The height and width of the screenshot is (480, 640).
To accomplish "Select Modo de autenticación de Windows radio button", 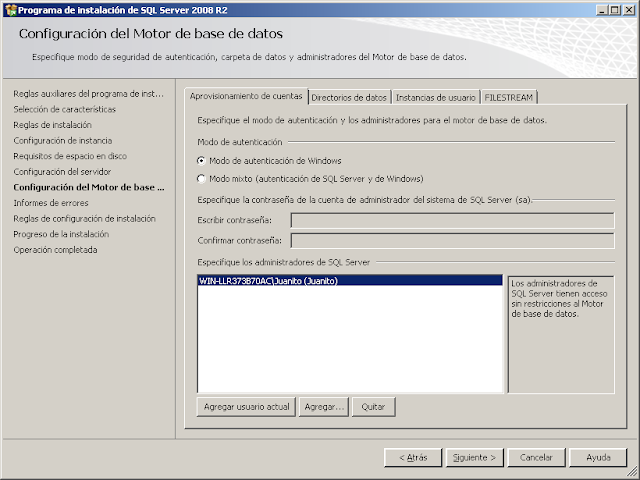I will [201, 161].
